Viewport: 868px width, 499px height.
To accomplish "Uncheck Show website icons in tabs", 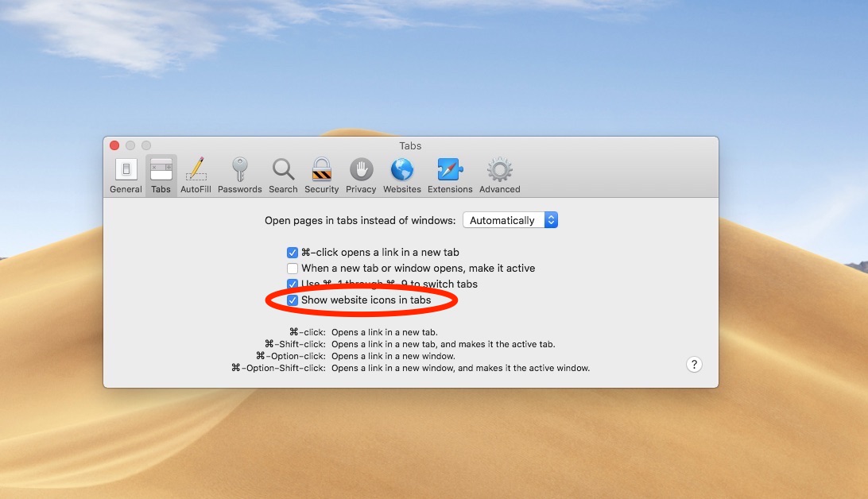I will pos(293,300).
